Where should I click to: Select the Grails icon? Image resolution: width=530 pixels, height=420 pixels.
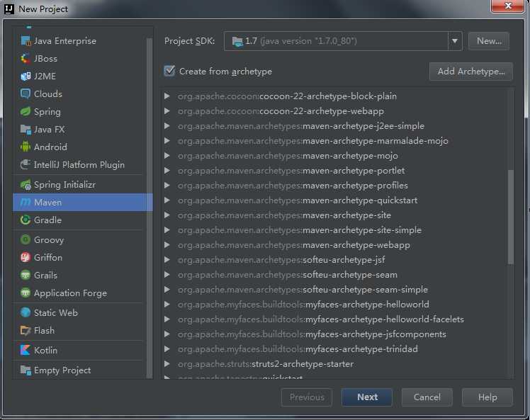pyautogui.click(x=26, y=275)
